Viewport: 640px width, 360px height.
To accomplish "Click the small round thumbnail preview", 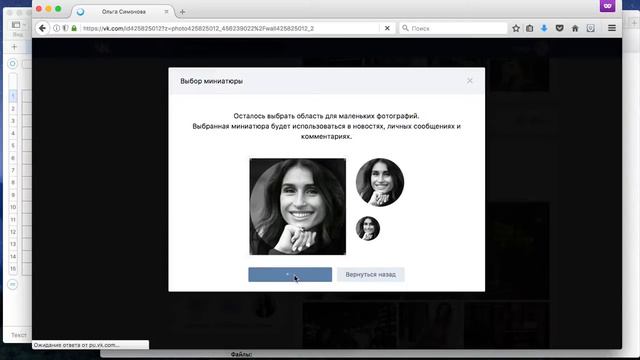I will 368,229.
